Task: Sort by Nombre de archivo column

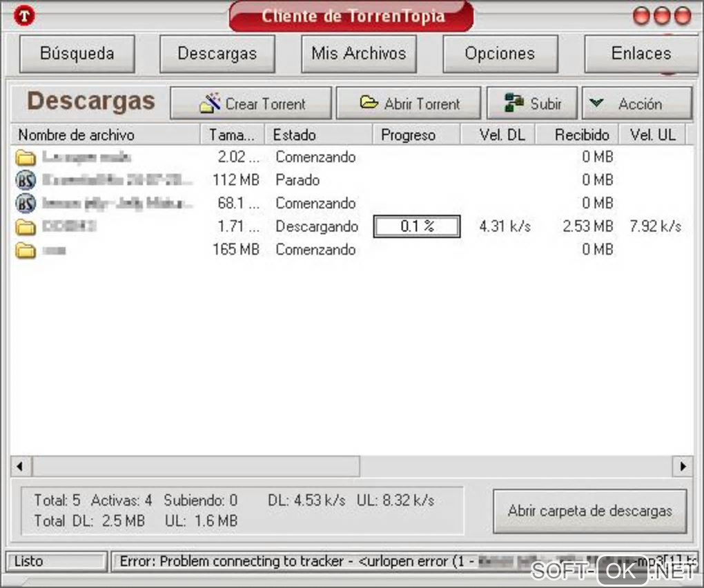Action: pos(105,135)
